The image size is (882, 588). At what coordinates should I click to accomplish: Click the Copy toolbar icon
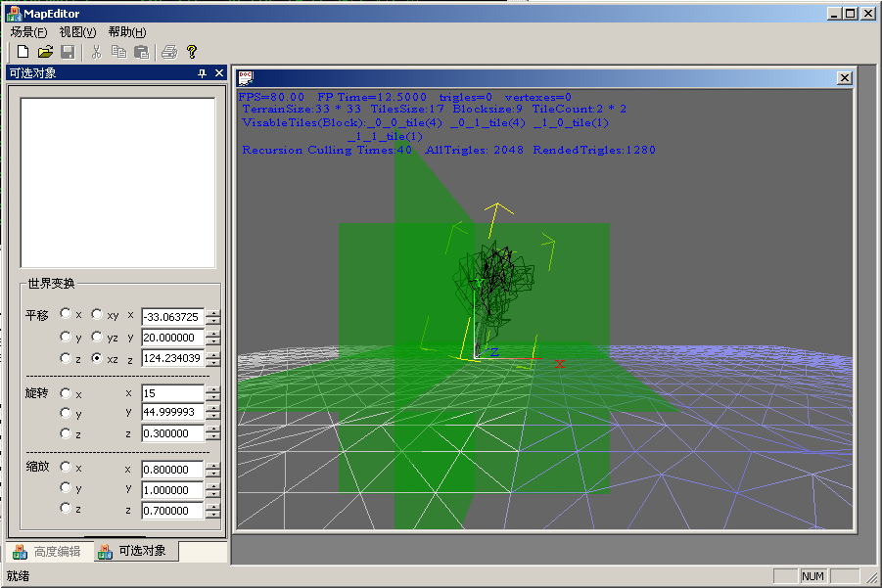pyautogui.click(x=118, y=52)
